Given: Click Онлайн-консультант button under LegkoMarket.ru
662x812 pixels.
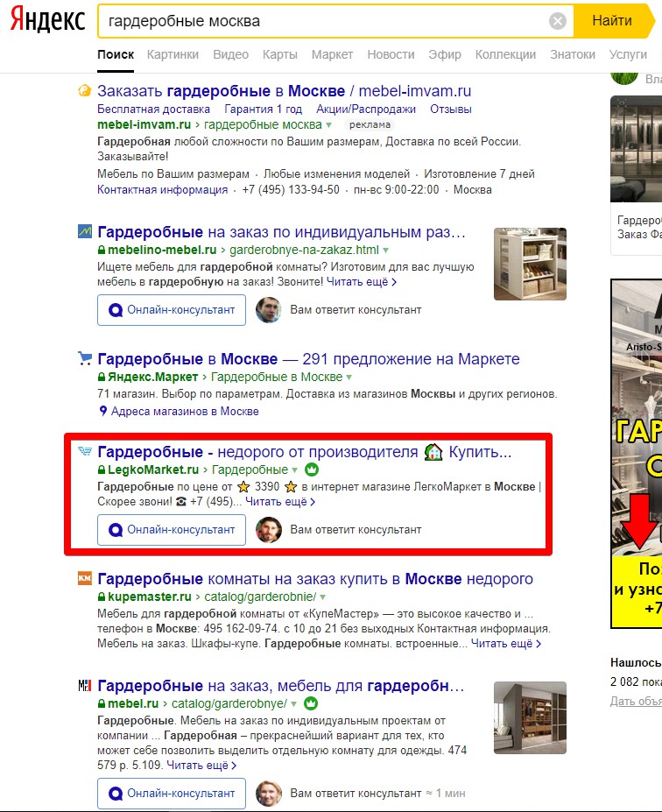Looking at the screenshot, I should [172, 530].
